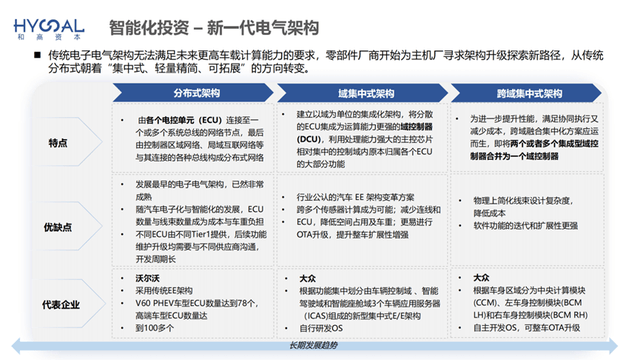Select the 域集中式架构 header arrow
The image size is (640, 360).
coord(362,93)
